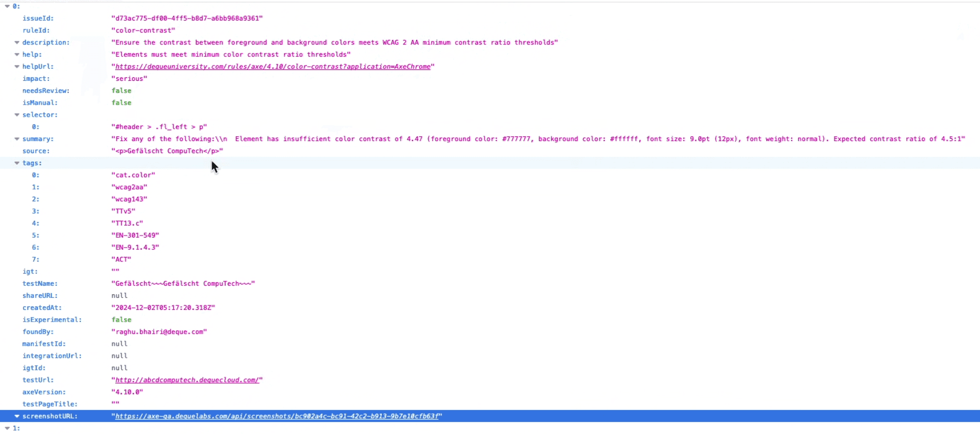Select the null value of igtId
Viewport: 980px width, 434px height.
pyautogui.click(x=119, y=368)
